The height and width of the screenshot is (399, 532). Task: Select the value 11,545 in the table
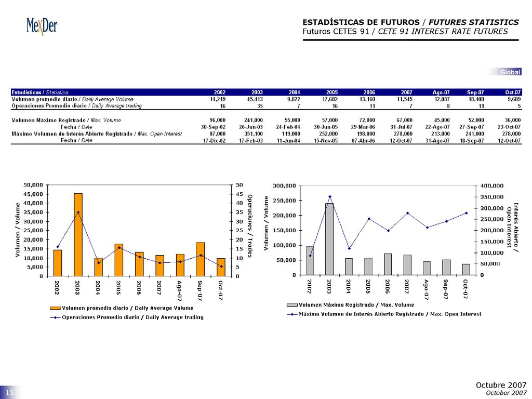[404, 99]
